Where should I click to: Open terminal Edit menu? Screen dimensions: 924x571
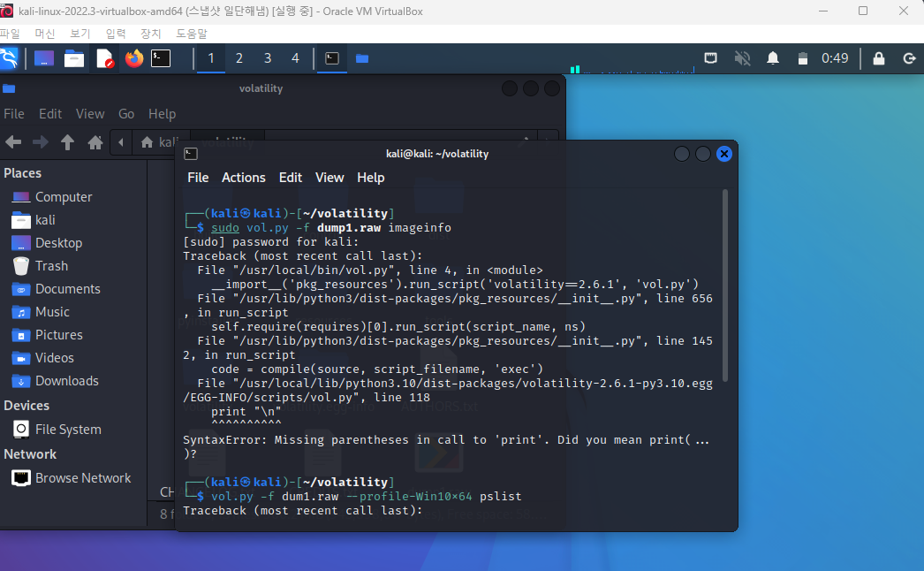(291, 178)
